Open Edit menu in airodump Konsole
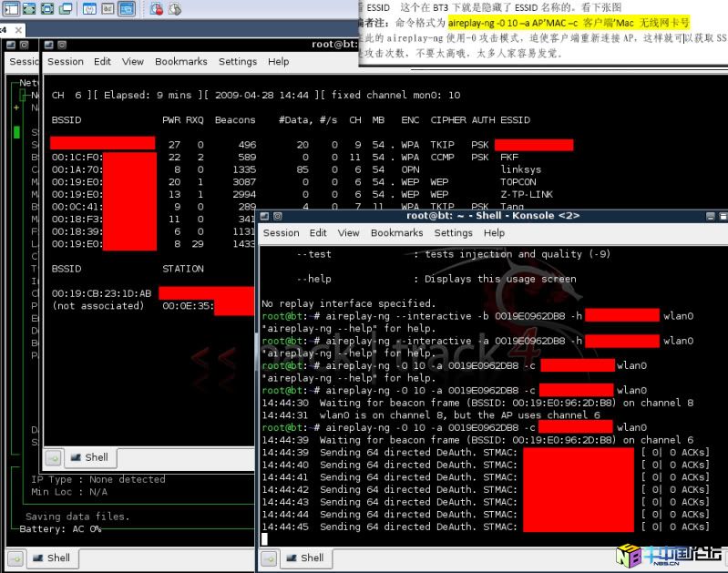 [x=102, y=61]
